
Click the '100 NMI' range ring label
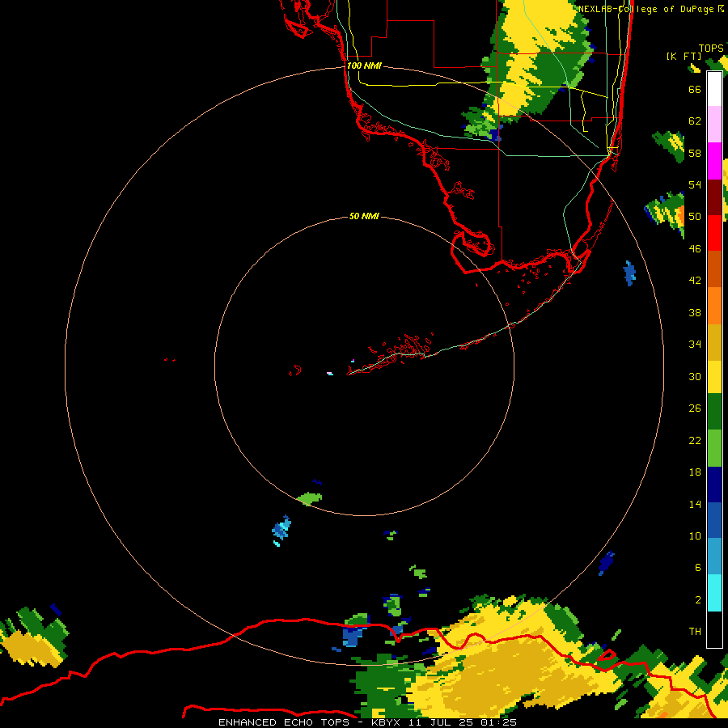(x=364, y=66)
